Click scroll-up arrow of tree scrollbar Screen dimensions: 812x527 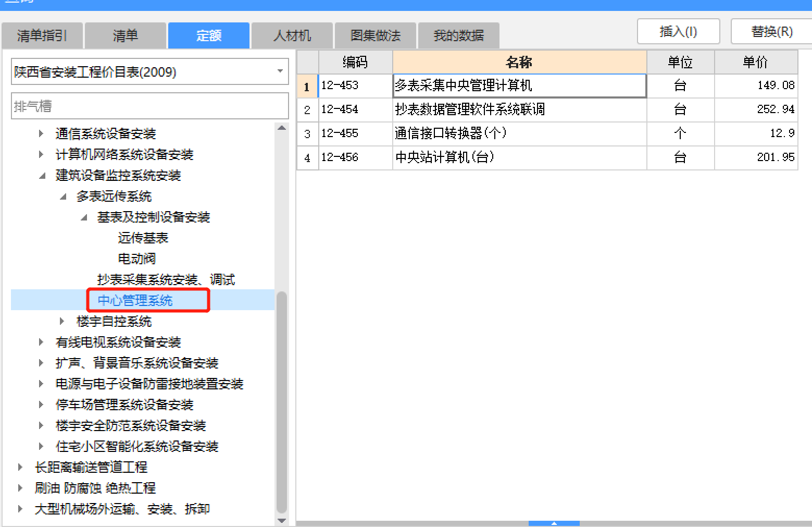[282, 128]
